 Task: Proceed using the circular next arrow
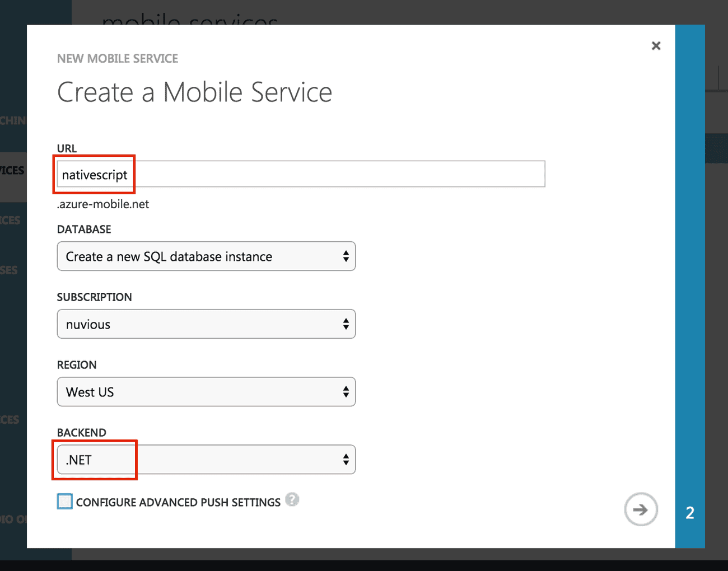click(641, 509)
